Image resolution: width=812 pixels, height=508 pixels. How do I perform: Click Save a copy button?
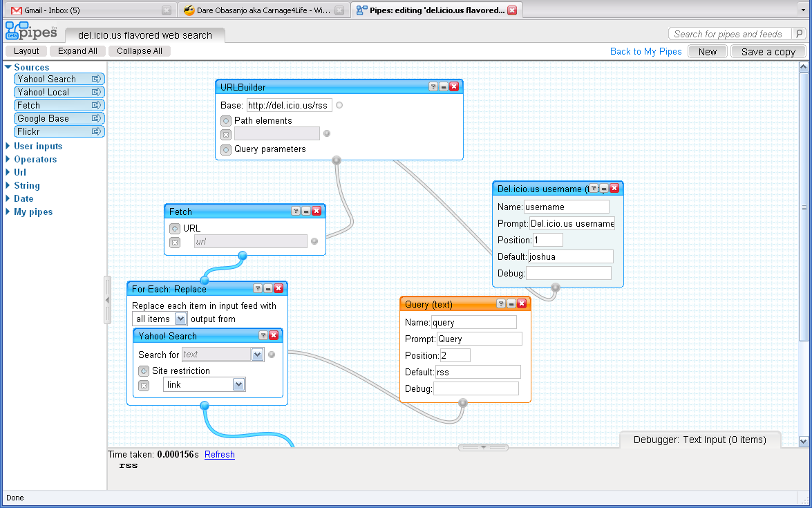(768, 52)
